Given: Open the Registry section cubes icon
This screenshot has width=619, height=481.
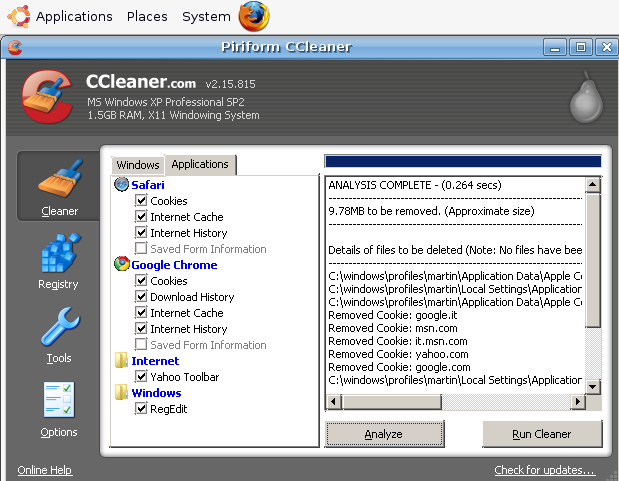Looking at the screenshot, I should coord(61,253).
